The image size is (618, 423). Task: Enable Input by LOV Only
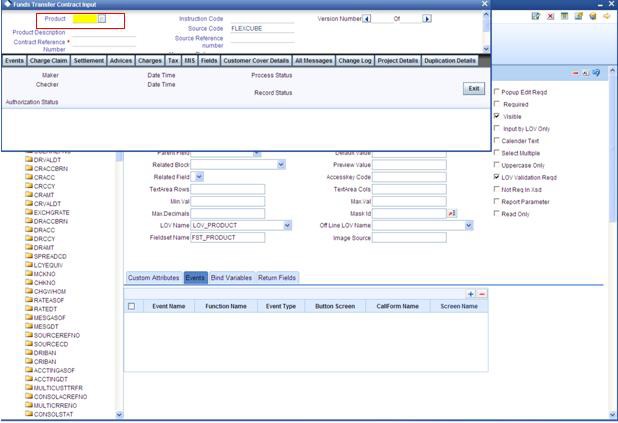(x=497, y=128)
